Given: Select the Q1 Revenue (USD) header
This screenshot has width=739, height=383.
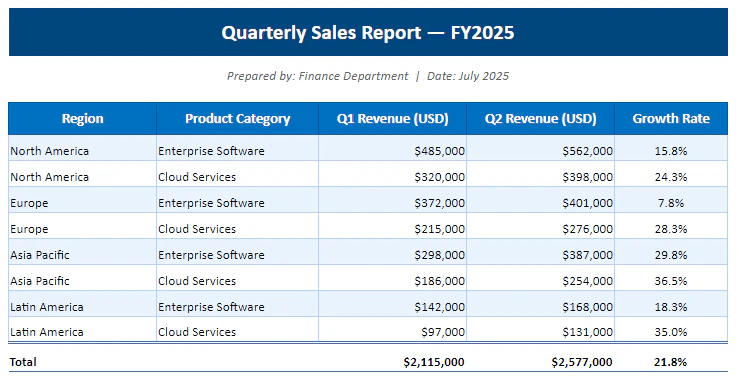Looking at the screenshot, I should 393,118.
